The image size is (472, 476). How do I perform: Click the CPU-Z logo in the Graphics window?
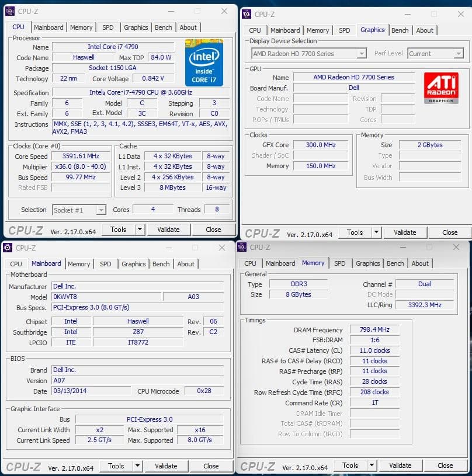262,232
